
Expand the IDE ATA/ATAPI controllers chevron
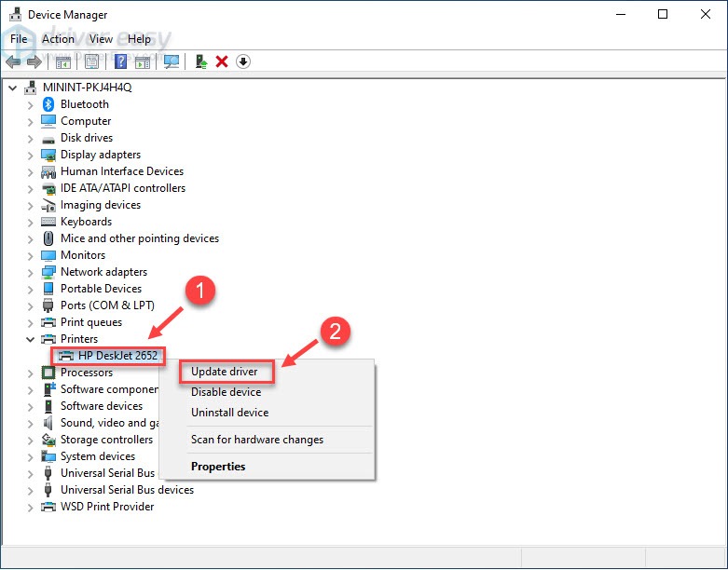(x=30, y=189)
